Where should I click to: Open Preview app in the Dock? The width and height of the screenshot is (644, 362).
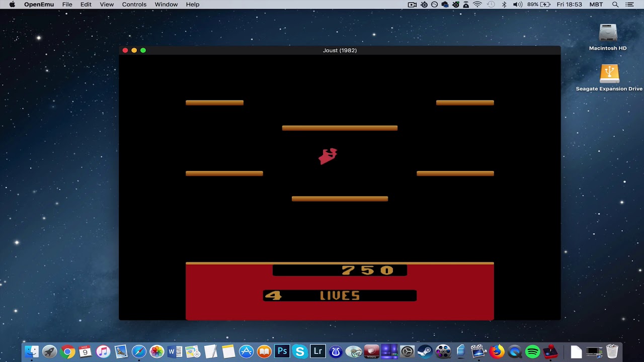click(121, 351)
